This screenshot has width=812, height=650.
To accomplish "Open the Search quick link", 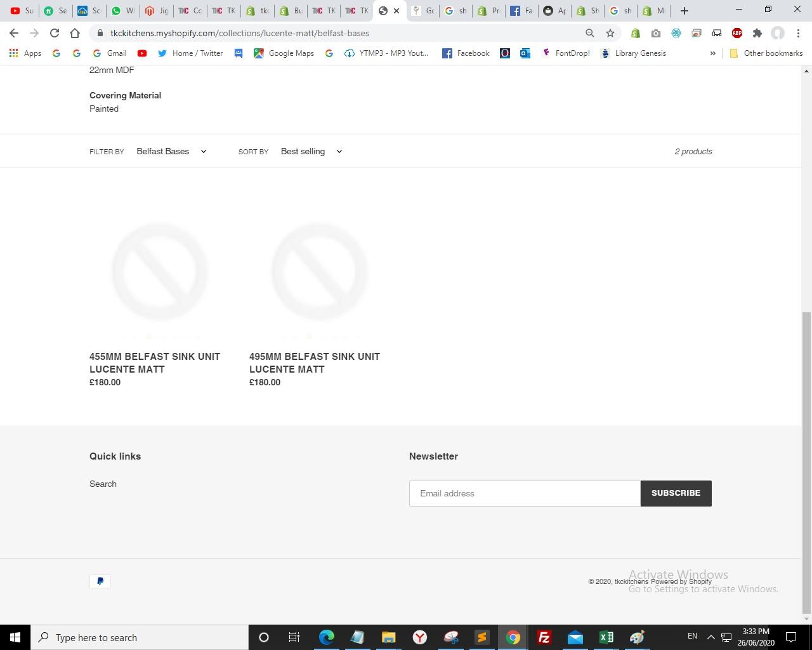I will coord(103,484).
